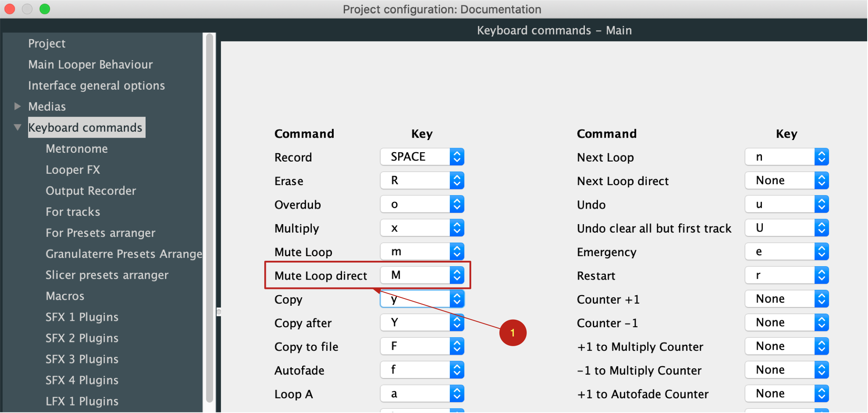Open LFX 1 Plugins commands
The image size is (868, 413).
(x=82, y=401)
